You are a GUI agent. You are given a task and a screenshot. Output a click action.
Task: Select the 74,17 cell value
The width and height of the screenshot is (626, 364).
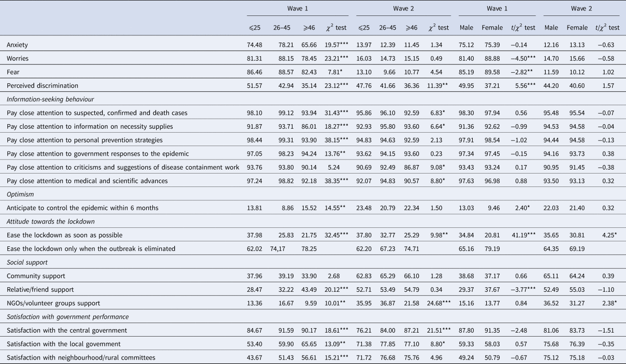point(280,248)
